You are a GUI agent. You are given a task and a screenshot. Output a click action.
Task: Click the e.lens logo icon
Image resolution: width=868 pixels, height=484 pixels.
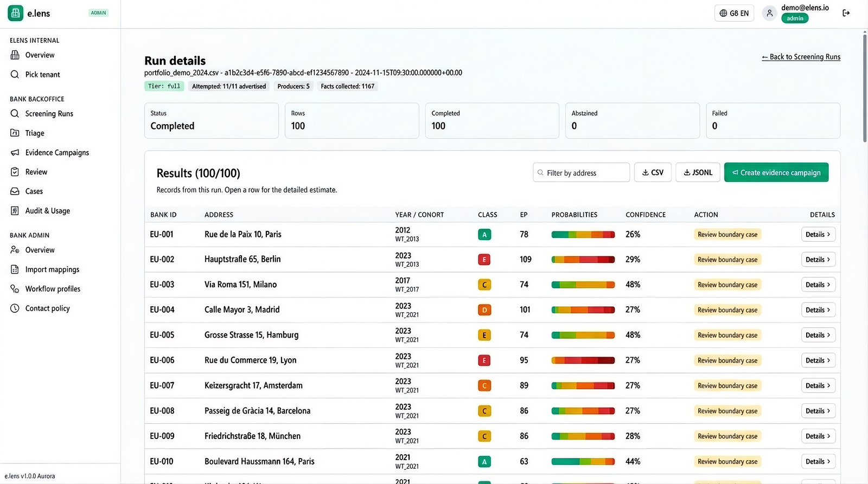[15, 13]
